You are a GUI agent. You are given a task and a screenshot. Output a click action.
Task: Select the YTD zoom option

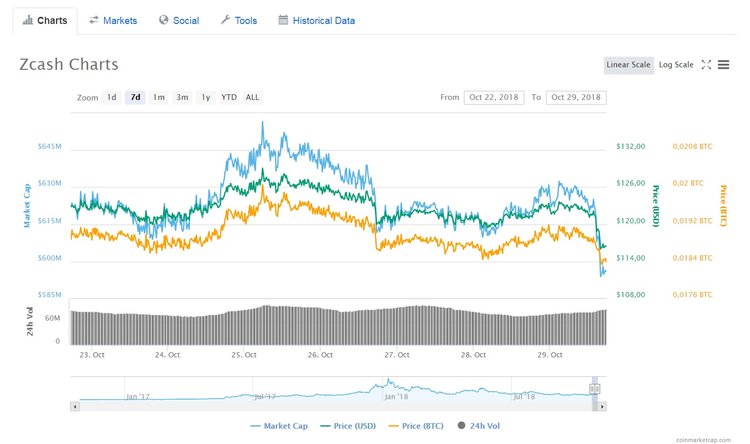229,97
